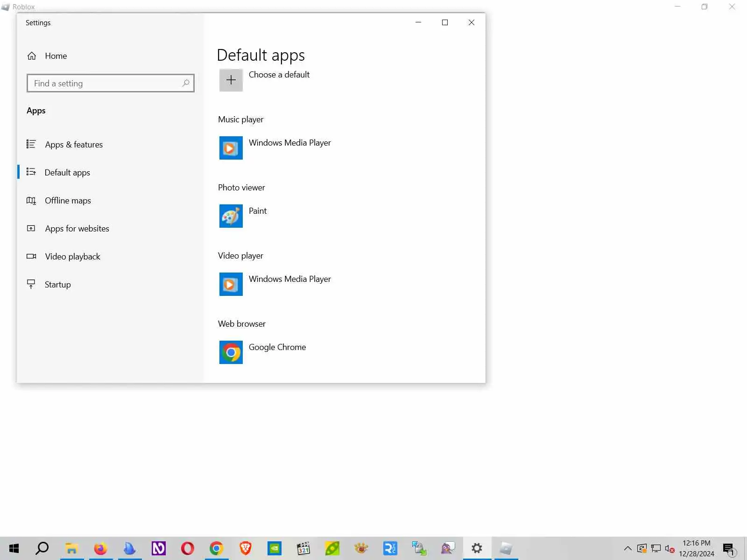Click the green pea pod taskbar icon
The height and width of the screenshot is (560, 747).
(x=332, y=548)
